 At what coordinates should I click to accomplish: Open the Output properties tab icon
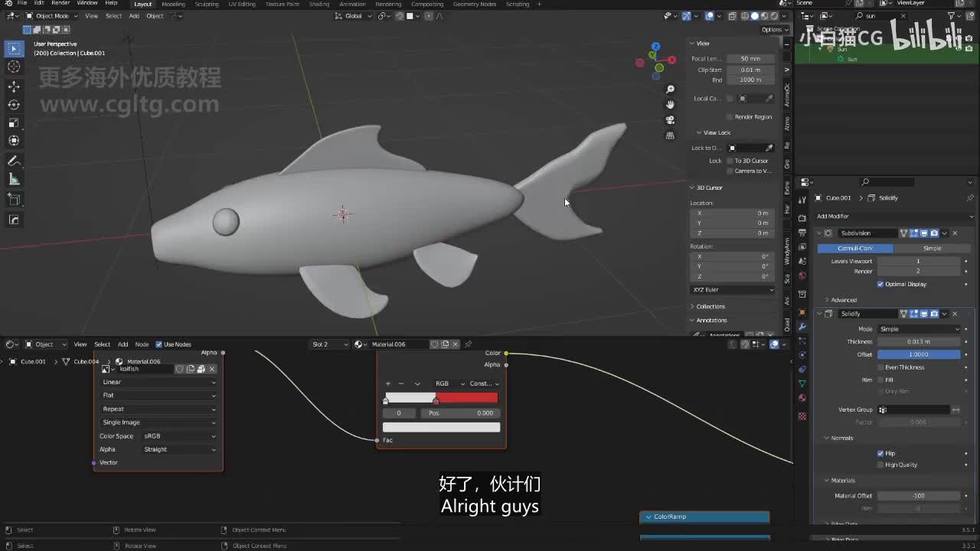802,232
